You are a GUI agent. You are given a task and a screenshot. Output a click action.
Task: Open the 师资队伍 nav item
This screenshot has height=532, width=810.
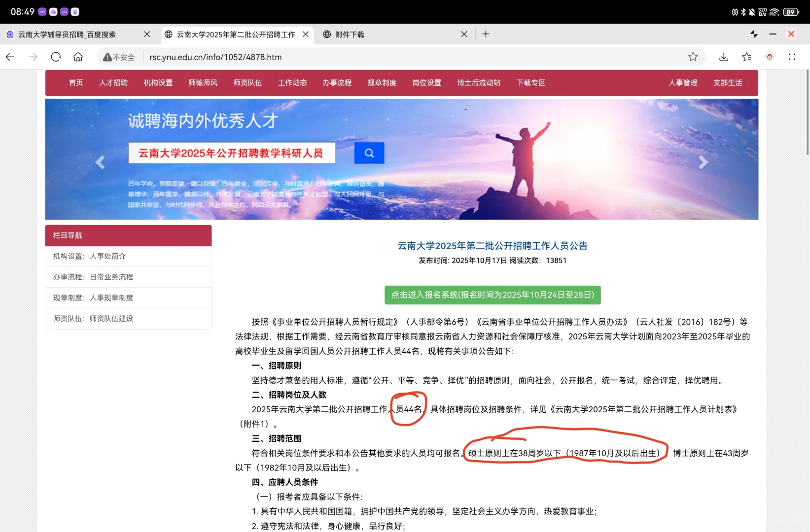pyautogui.click(x=248, y=83)
